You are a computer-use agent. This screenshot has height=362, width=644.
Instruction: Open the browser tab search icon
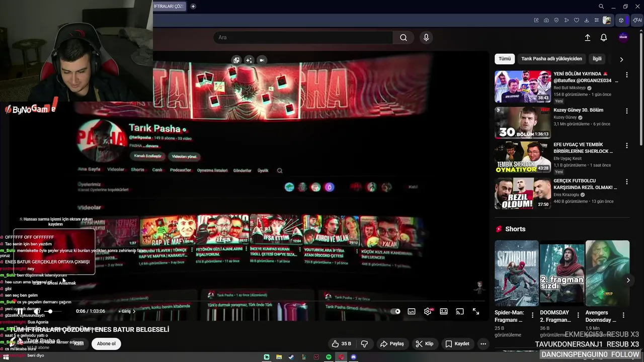[x=601, y=7]
